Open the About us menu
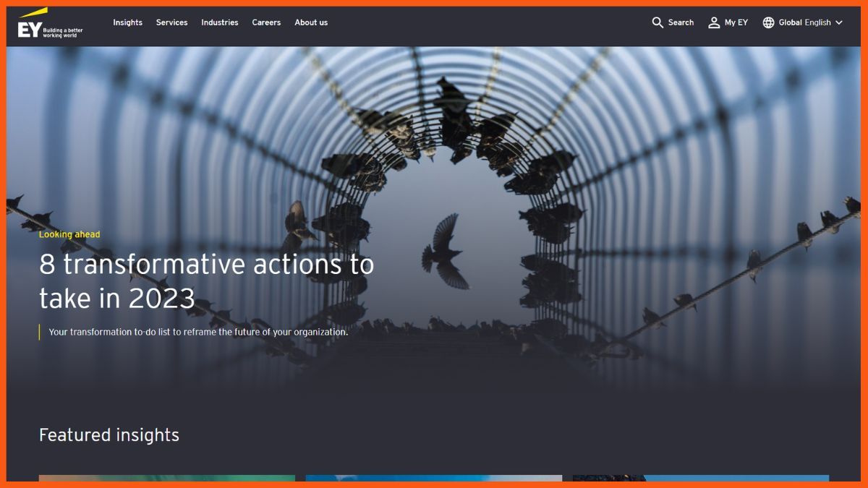 pyautogui.click(x=311, y=22)
